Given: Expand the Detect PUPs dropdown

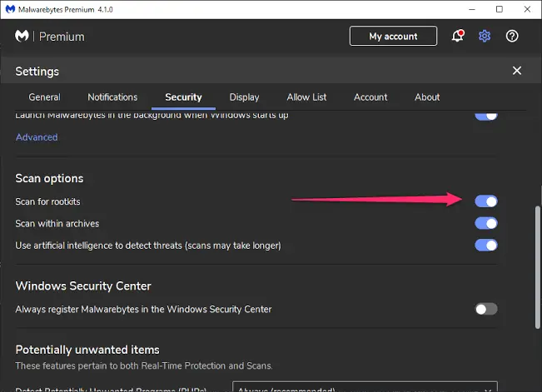Looking at the screenshot, I should 365,387.
